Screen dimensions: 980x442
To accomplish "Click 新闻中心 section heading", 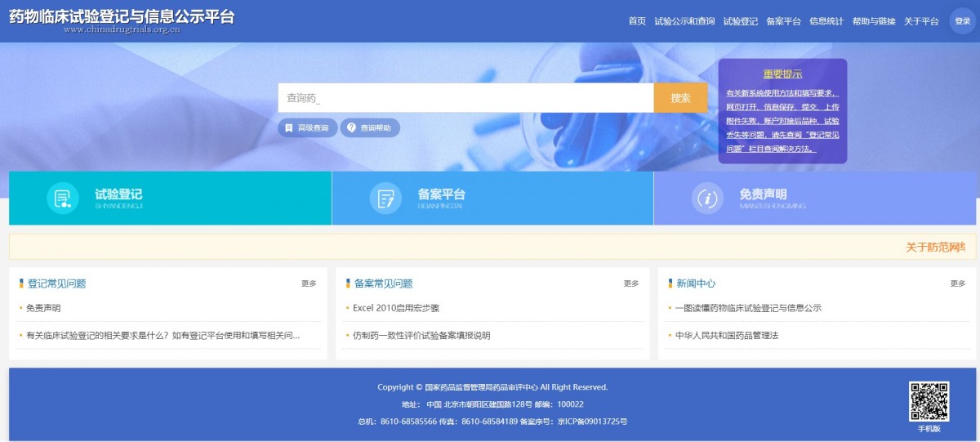I will 696,284.
